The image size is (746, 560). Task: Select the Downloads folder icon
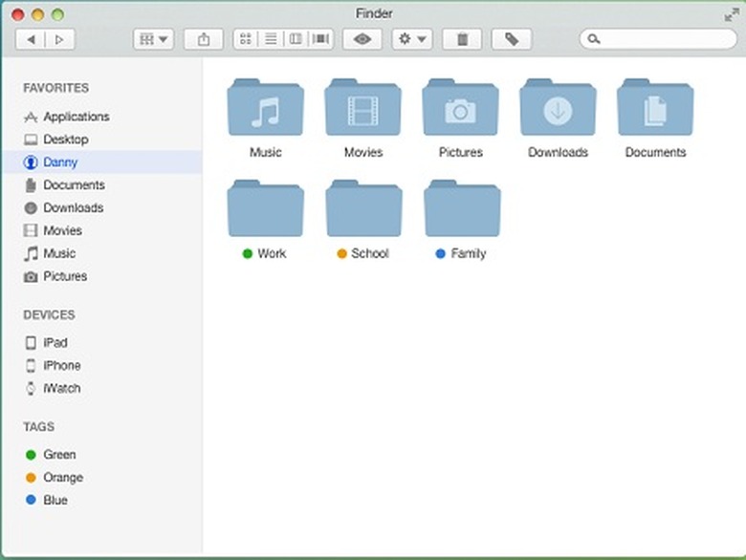pos(558,107)
